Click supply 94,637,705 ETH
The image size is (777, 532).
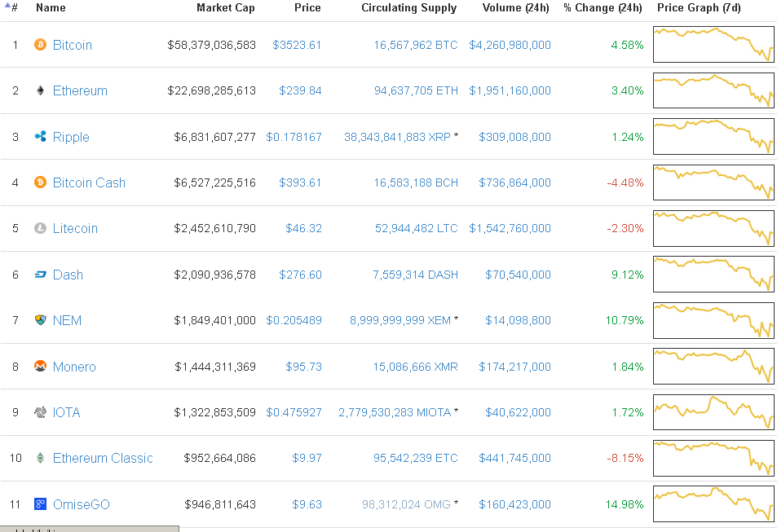pos(416,90)
